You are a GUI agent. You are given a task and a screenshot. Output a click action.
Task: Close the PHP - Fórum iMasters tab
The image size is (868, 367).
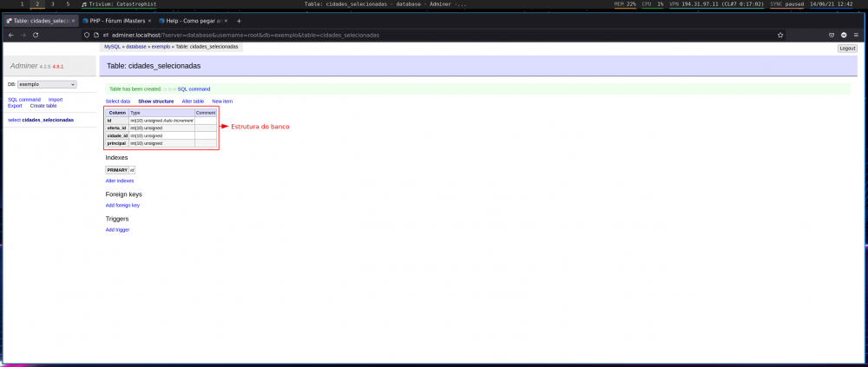pos(151,21)
